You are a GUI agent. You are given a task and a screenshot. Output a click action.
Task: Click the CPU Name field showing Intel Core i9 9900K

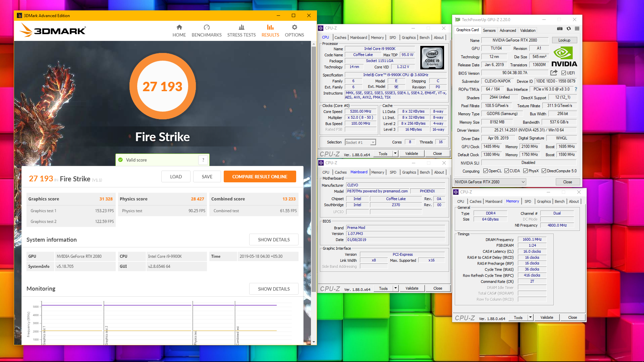tap(380, 49)
